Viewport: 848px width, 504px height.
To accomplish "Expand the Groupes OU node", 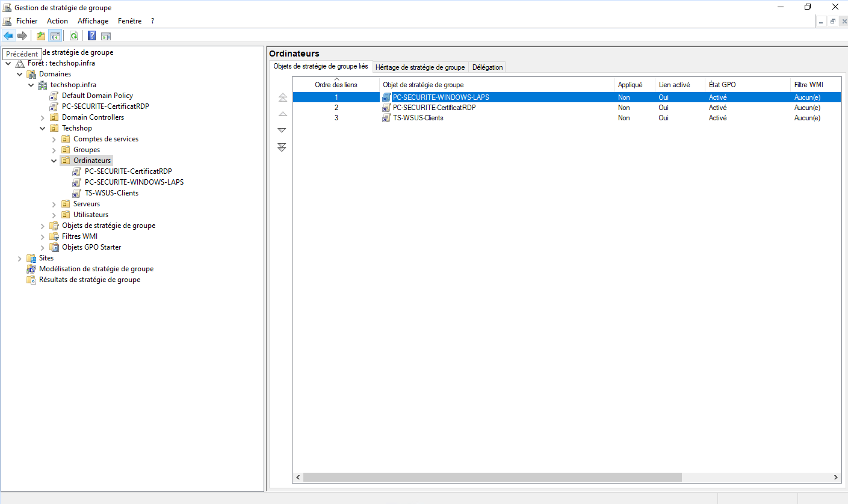I will click(54, 150).
